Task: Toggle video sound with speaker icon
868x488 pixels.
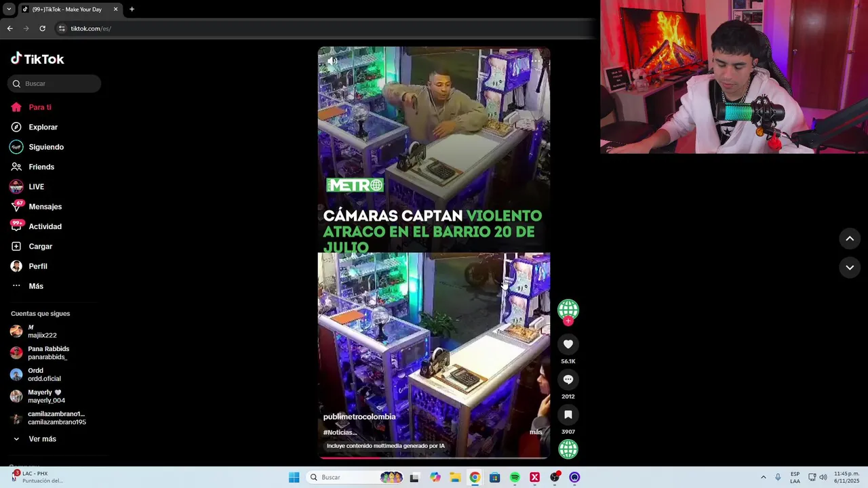Action: pos(332,61)
